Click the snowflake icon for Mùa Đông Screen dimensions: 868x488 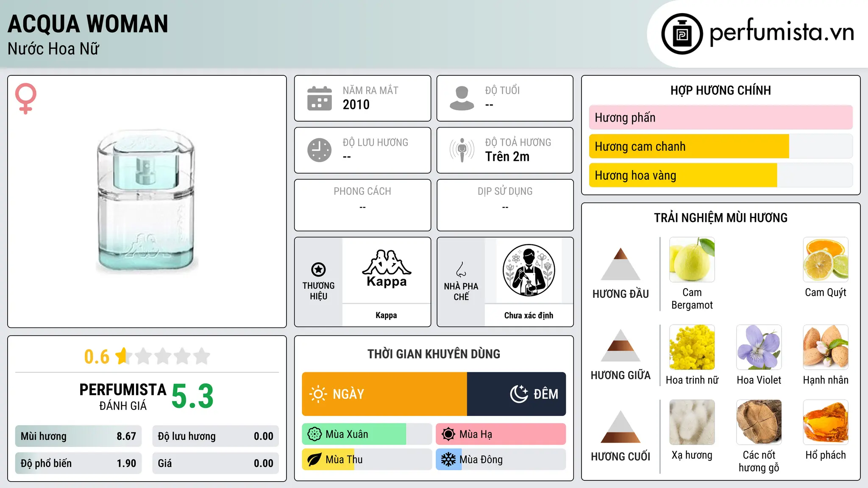tap(448, 459)
